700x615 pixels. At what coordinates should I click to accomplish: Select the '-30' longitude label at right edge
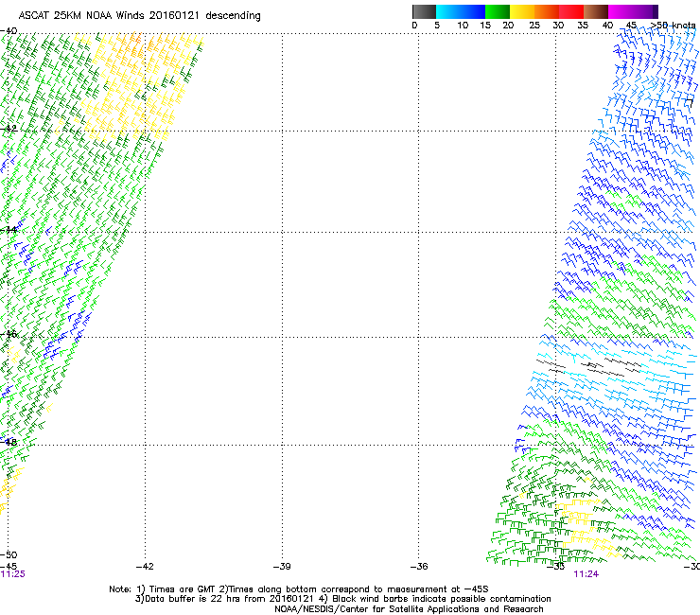[691, 567]
